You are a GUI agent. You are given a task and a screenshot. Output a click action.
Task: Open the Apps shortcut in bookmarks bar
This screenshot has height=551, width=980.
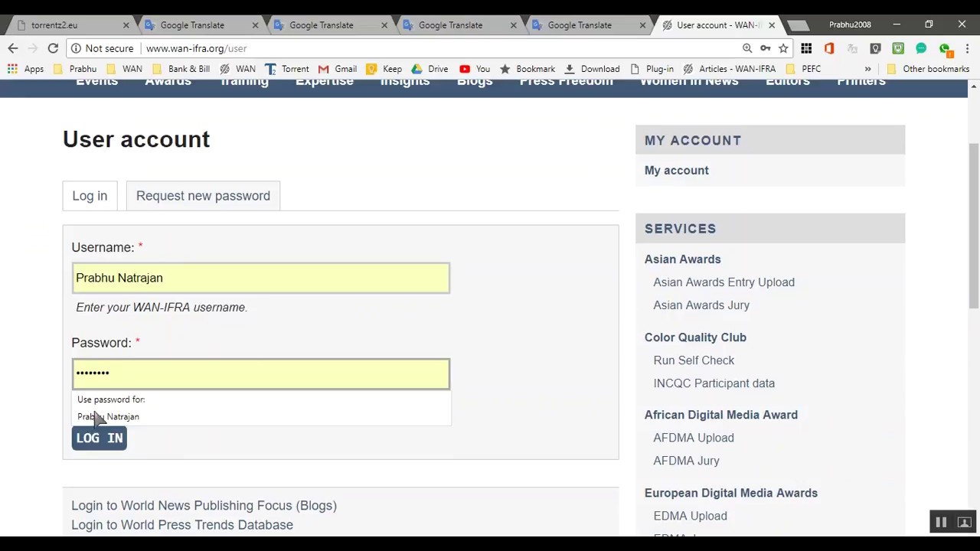click(x=25, y=69)
